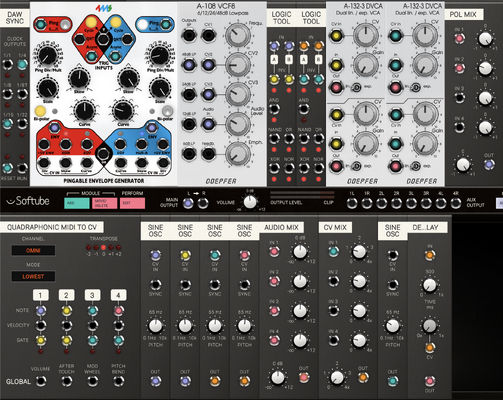The height and width of the screenshot is (400, 503).
Task: Click the Audio Mix OUT jack
Action: (x=304, y=378)
